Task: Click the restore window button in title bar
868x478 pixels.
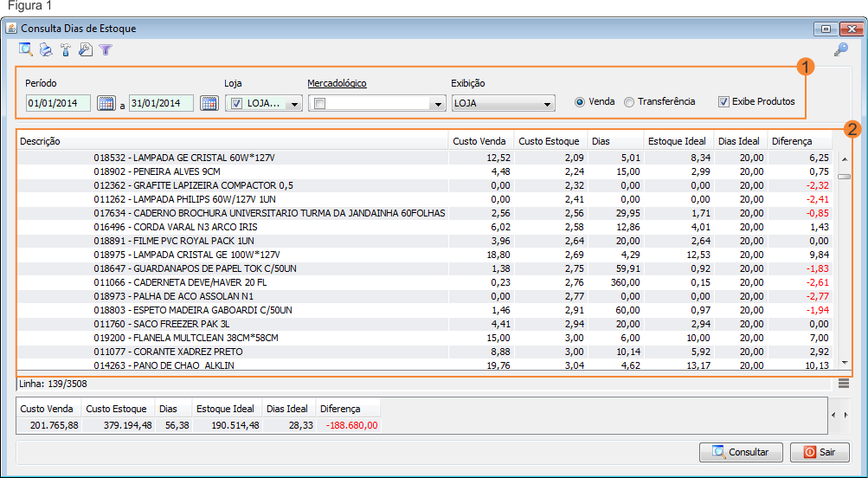Action: click(x=826, y=29)
